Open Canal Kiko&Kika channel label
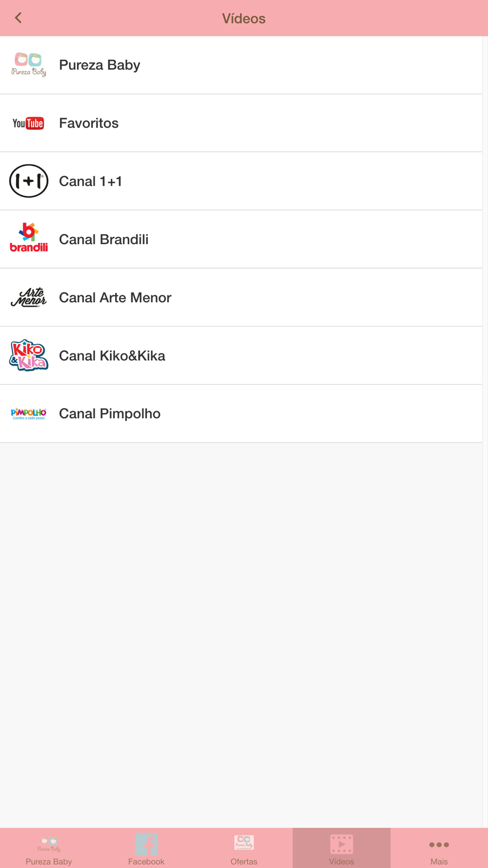This screenshot has width=488, height=868. click(x=112, y=355)
